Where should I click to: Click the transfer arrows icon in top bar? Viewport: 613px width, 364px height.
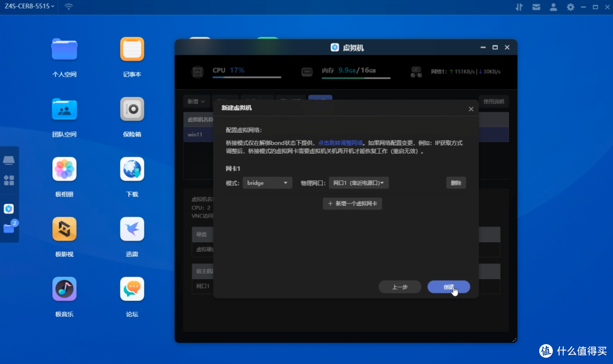[519, 7]
